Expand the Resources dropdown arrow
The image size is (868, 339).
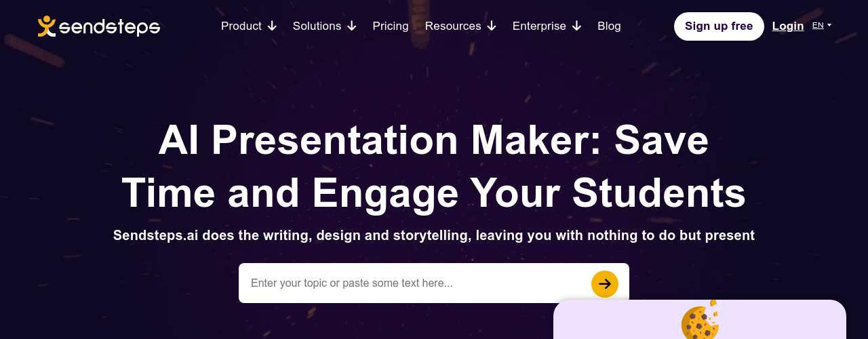tap(492, 26)
